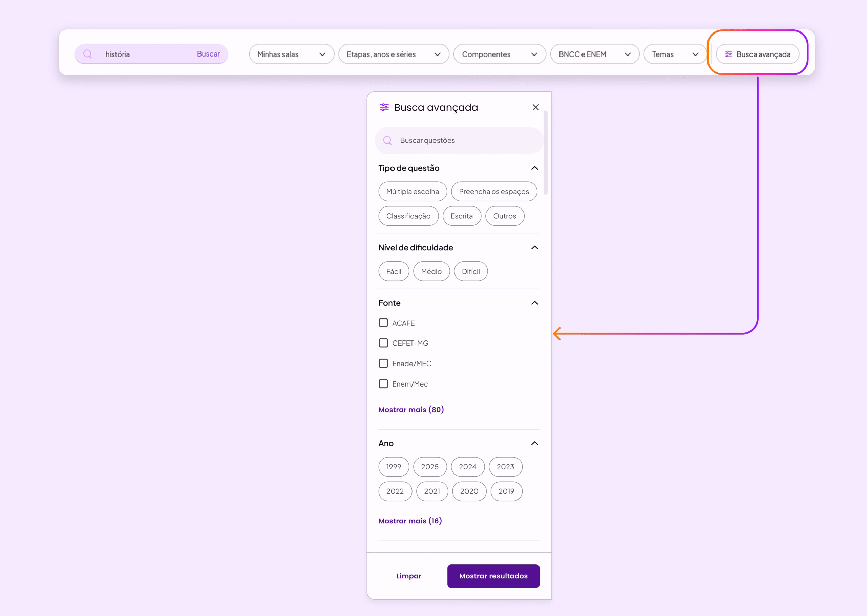
Task: Click the search icon in Buscar questões
Action: tap(387, 140)
